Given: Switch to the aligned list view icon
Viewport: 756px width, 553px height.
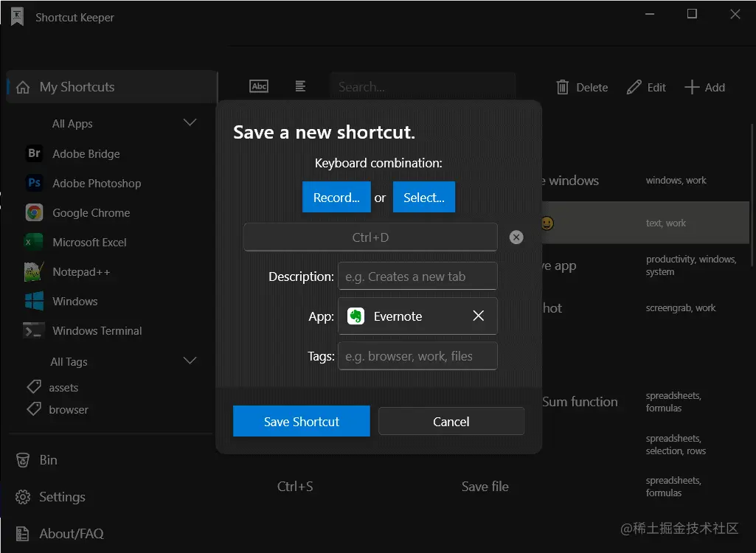Looking at the screenshot, I should [300, 86].
